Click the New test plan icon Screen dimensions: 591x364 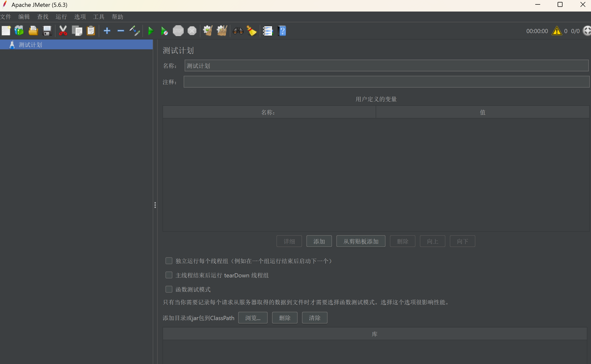(6, 31)
